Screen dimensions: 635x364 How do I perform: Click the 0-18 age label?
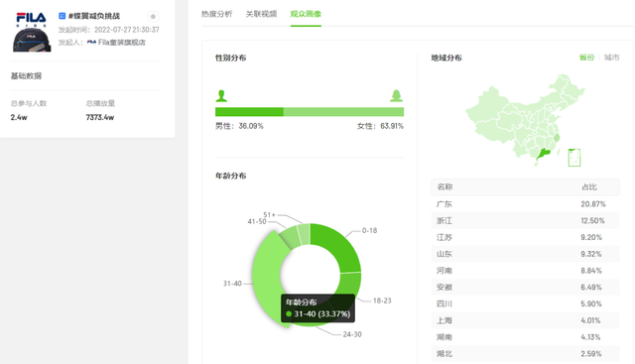click(369, 230)
